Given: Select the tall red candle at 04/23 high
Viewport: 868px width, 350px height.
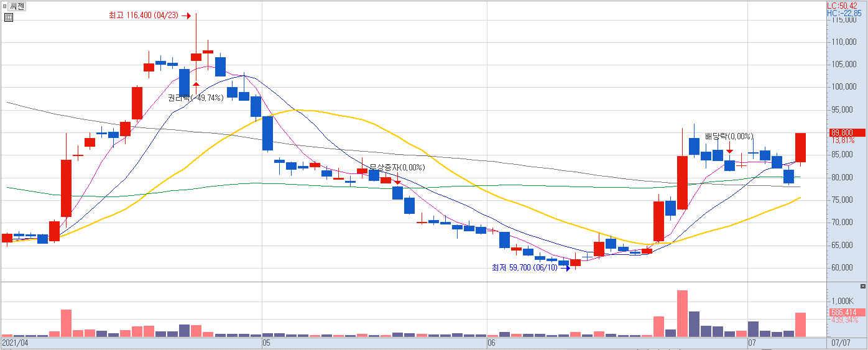Looking at the screenshot, I should click(196, 57).
